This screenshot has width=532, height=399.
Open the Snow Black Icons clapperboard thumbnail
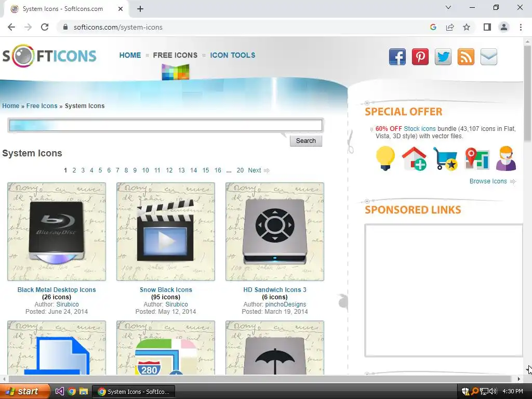pyautogui.click(x=166, y=232)
